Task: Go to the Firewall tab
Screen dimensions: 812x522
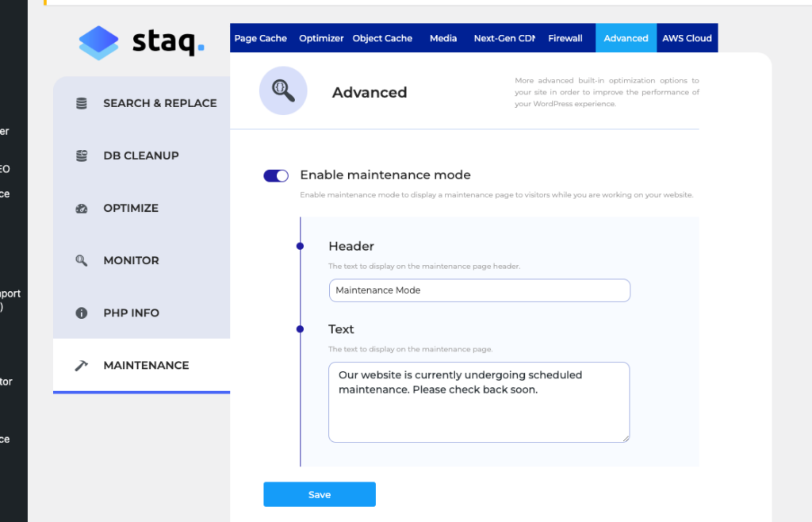Action: click(x=565, y=37)
